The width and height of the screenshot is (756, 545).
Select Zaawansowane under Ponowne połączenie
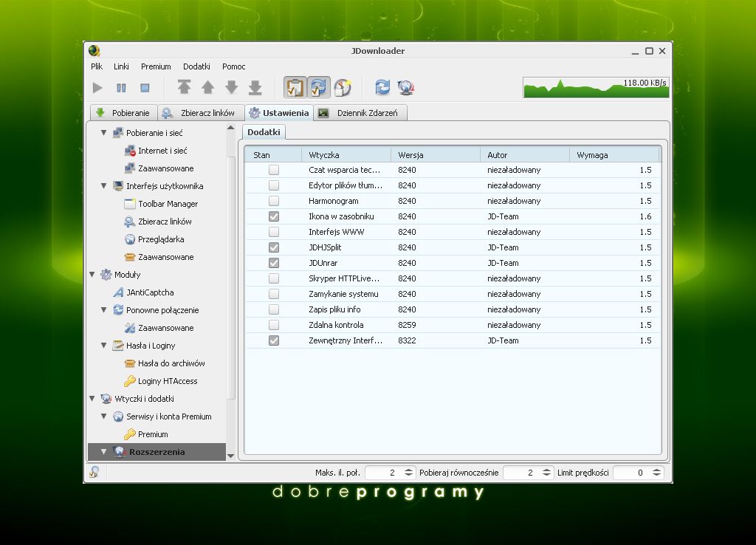[x=159, y=328]
